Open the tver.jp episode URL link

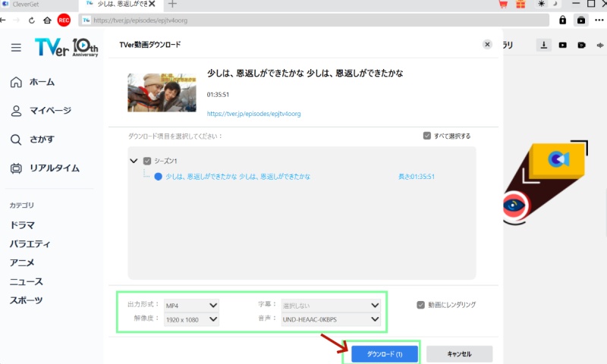point(253,114)
